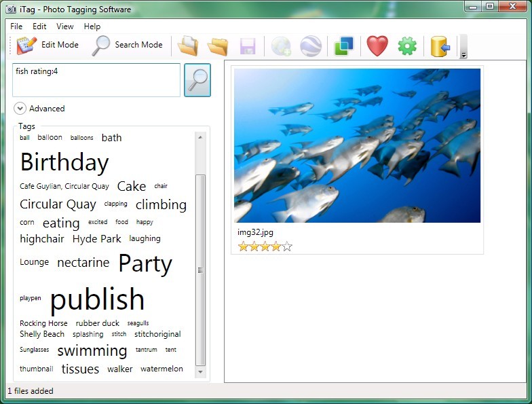532x404 pixels.
Task: Select the playpen tag
Action: point(30,298)
